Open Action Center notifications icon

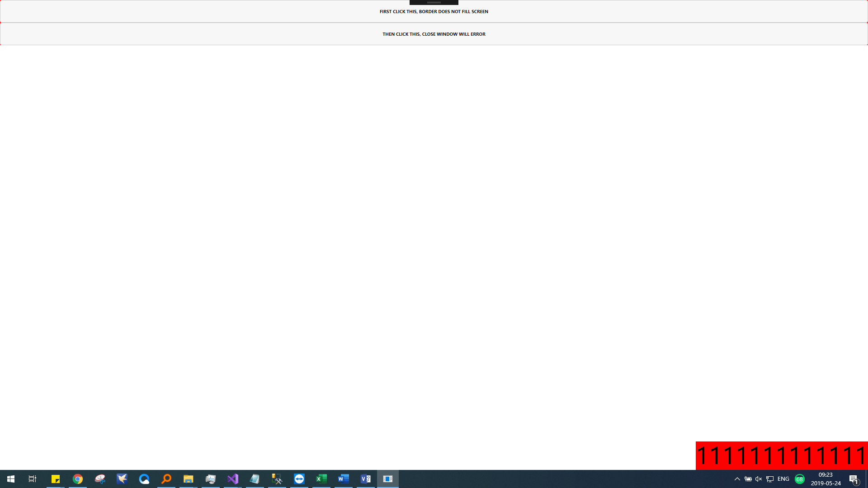(x=854, y=479)
